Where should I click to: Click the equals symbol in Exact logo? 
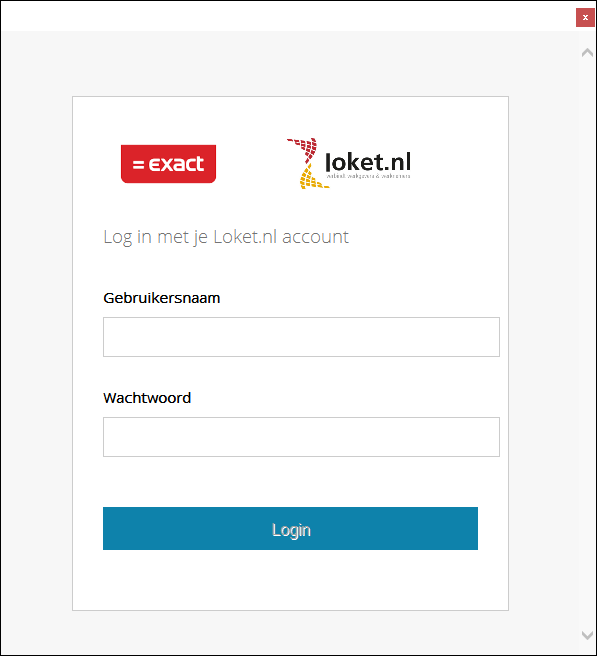coord(138,164)
